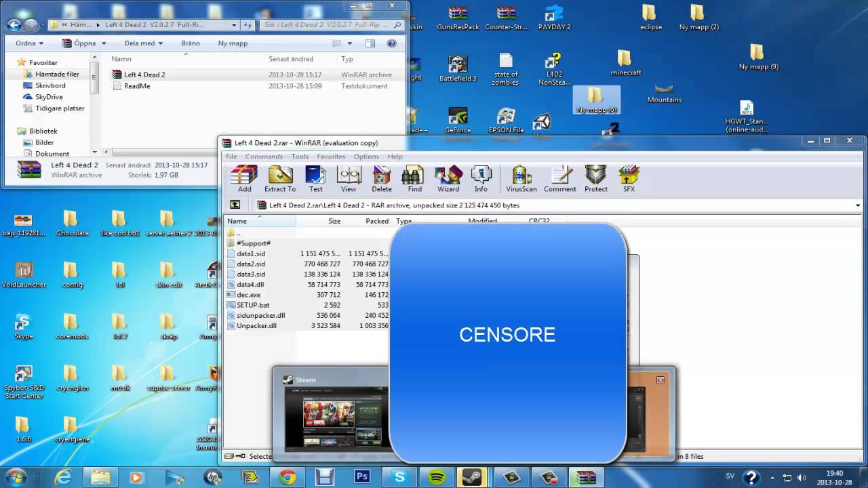
Task: Select the L4D2 NonSteam desktop shortcut
Action: tap(554, 69)
